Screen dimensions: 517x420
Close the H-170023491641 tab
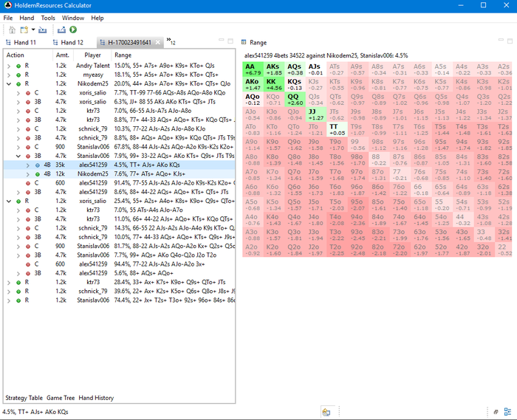point(158,42)
